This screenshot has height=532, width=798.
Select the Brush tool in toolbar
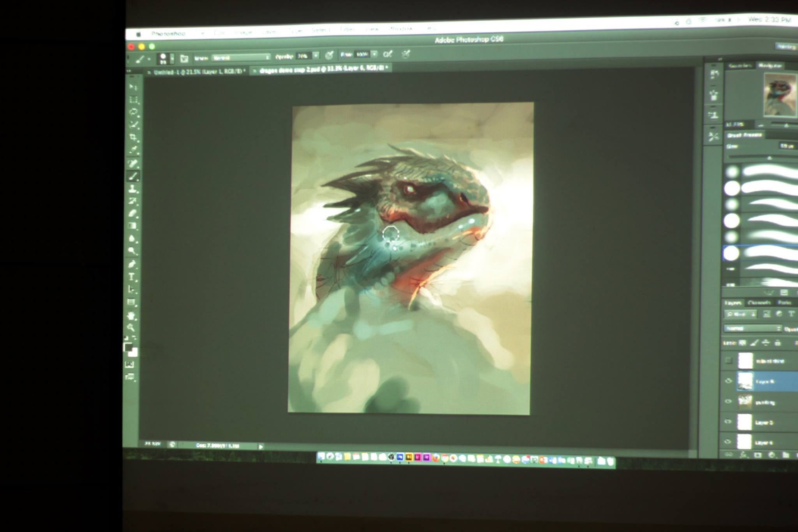(x=133, y=177)
